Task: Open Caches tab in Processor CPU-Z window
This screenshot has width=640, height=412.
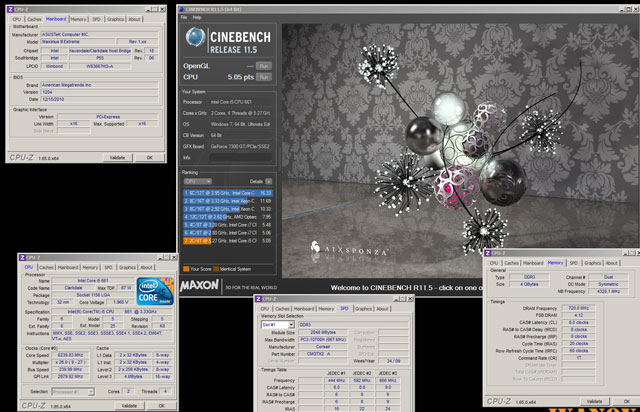Action: 46,267
